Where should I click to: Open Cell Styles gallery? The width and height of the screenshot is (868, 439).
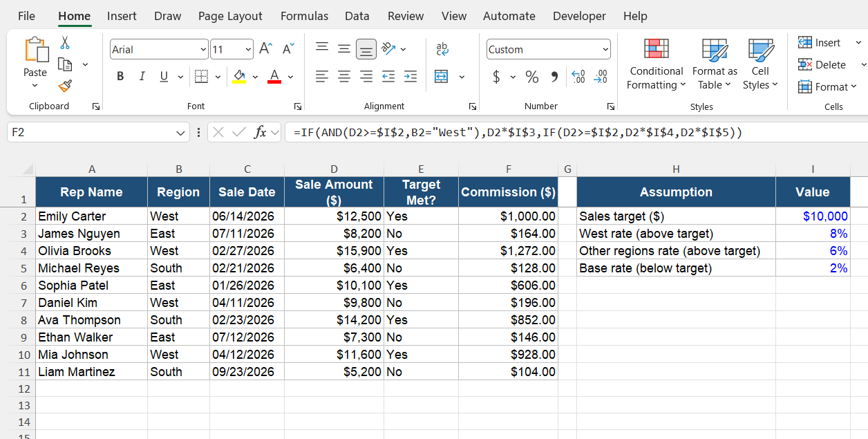pyautogui.click(x=760, y=64)
